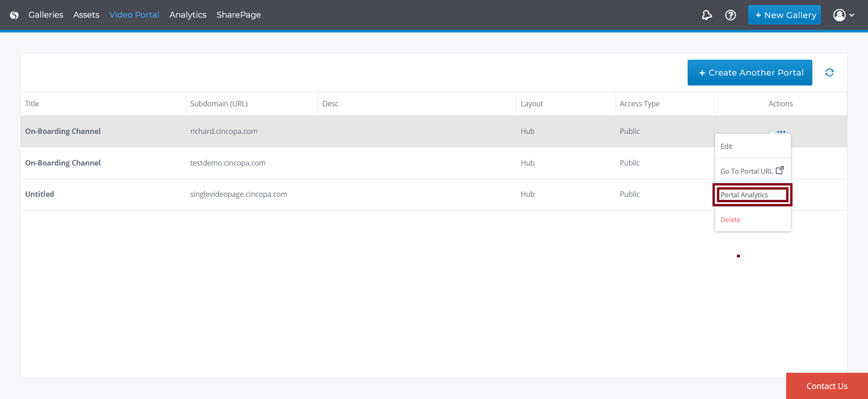Screen dimensions: 868x399
Task: Open the notifications bell icon
Action: point(707,15)
